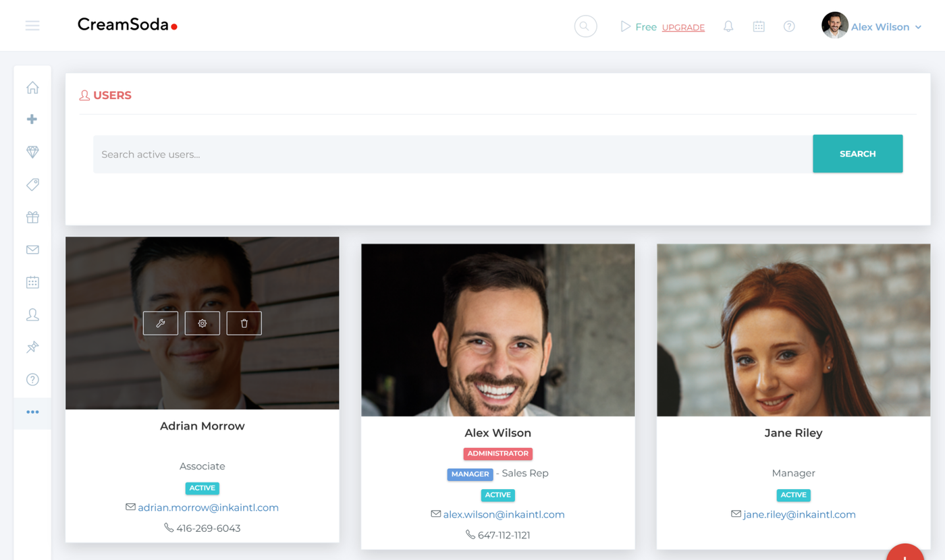Click Jane Riley's profile photo
This screenshot has width=945, height=560.
pos(794,330)
